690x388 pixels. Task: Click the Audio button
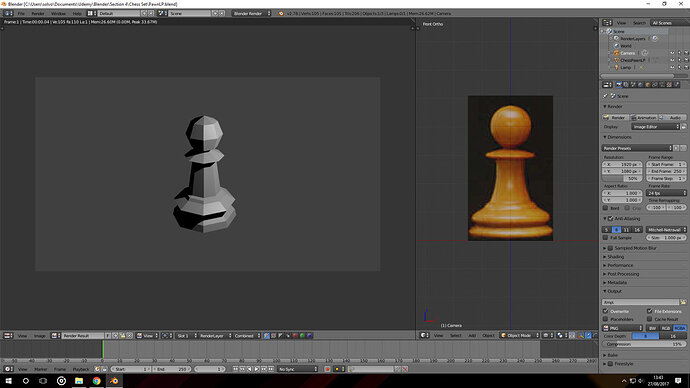(x=673, y=117)
